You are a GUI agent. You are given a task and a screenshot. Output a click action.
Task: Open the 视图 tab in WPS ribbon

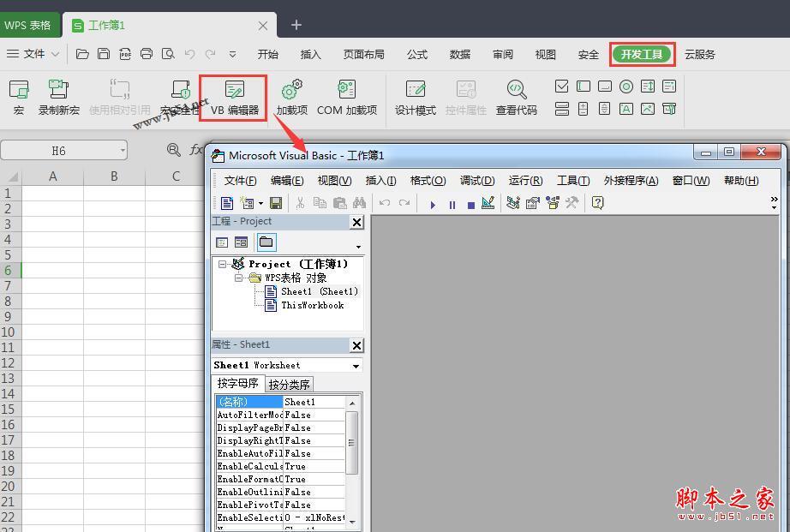point(546,55)
